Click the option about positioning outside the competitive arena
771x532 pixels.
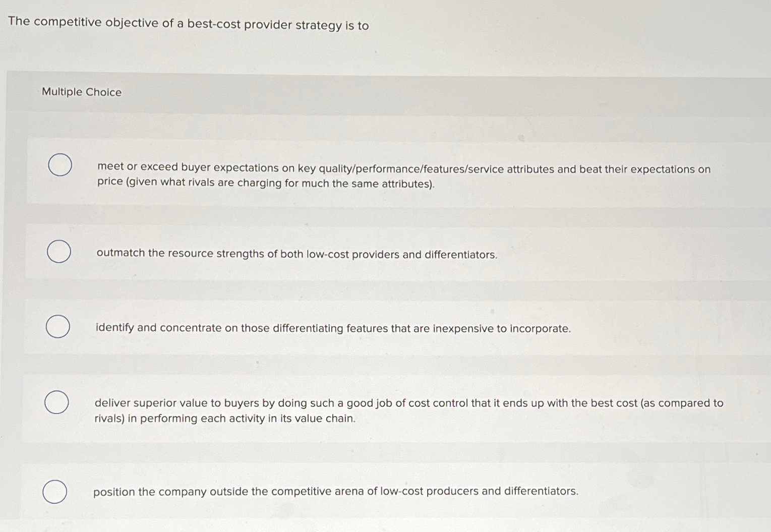coord(336,491)
